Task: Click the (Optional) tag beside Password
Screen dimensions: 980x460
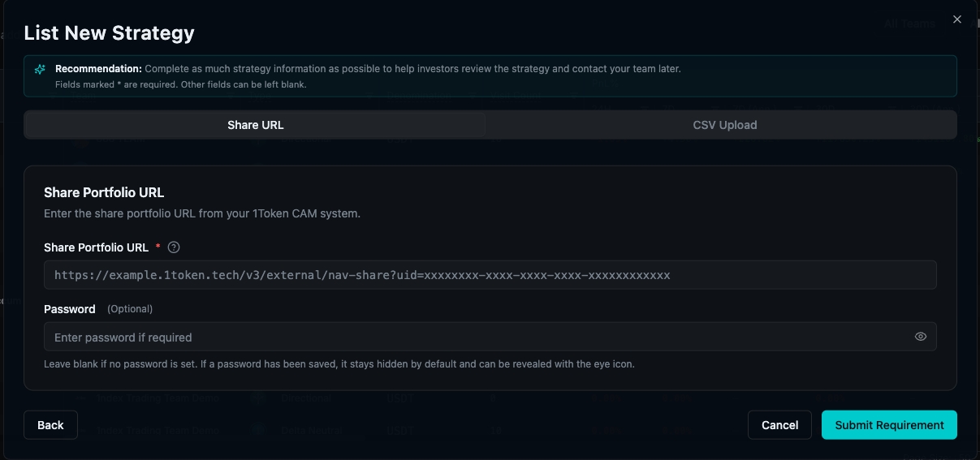Action: [130, 309]
